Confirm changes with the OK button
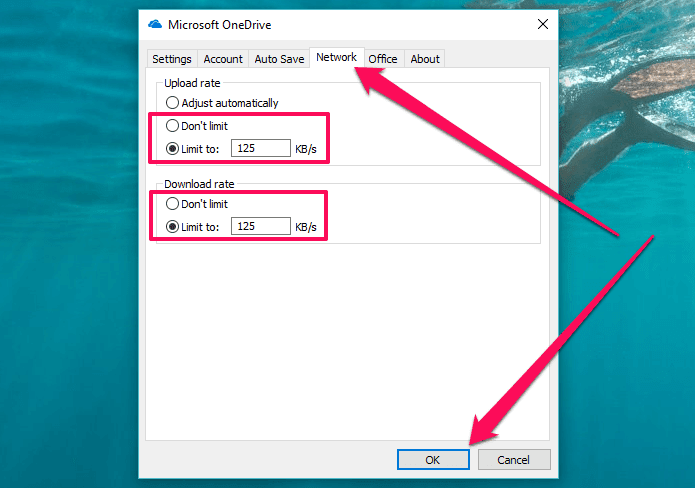695x488 pixels. 433,460
